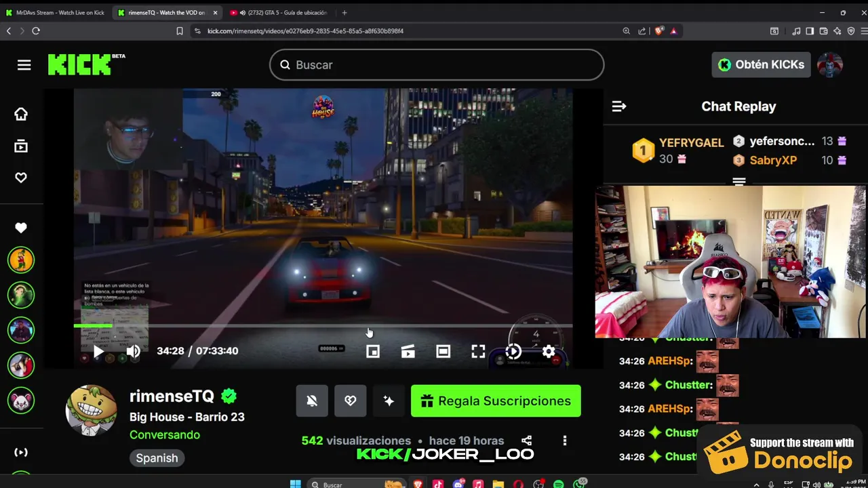
Task: Click the browser address bar URL
Action: tap(305, 31)
